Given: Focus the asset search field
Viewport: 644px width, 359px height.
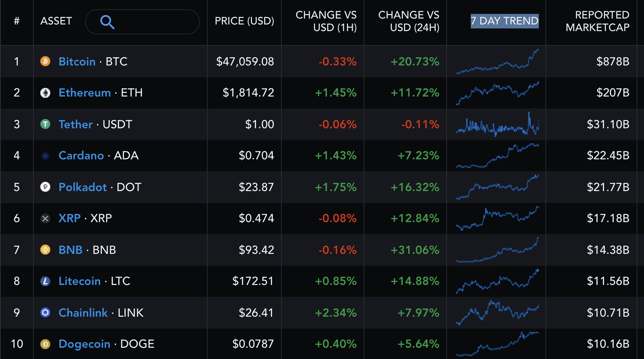Looking at the screenshot, I should pyautogui.click(x=142, y=22).
